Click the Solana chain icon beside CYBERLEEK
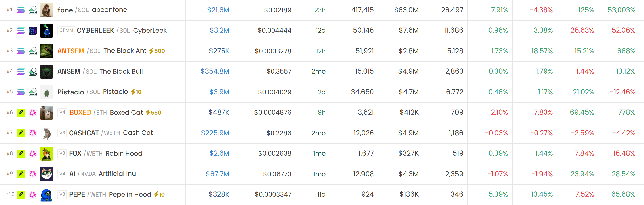 [21, 30]
